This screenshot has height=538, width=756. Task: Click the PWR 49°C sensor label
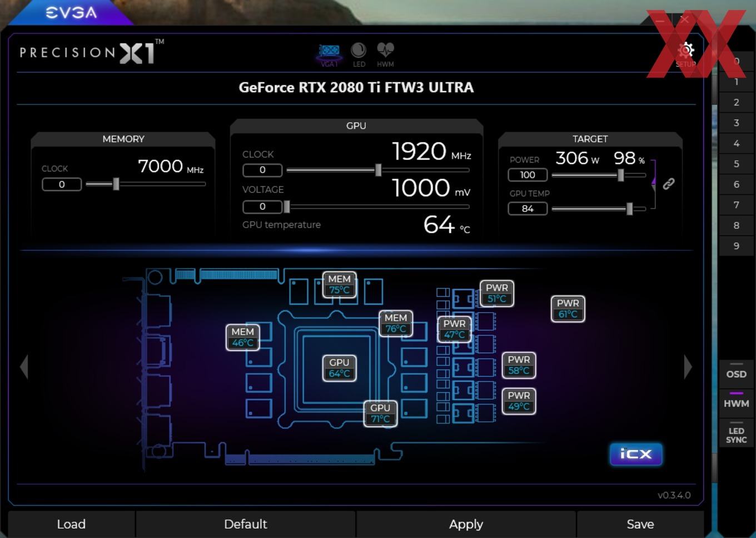pos(519,401)
